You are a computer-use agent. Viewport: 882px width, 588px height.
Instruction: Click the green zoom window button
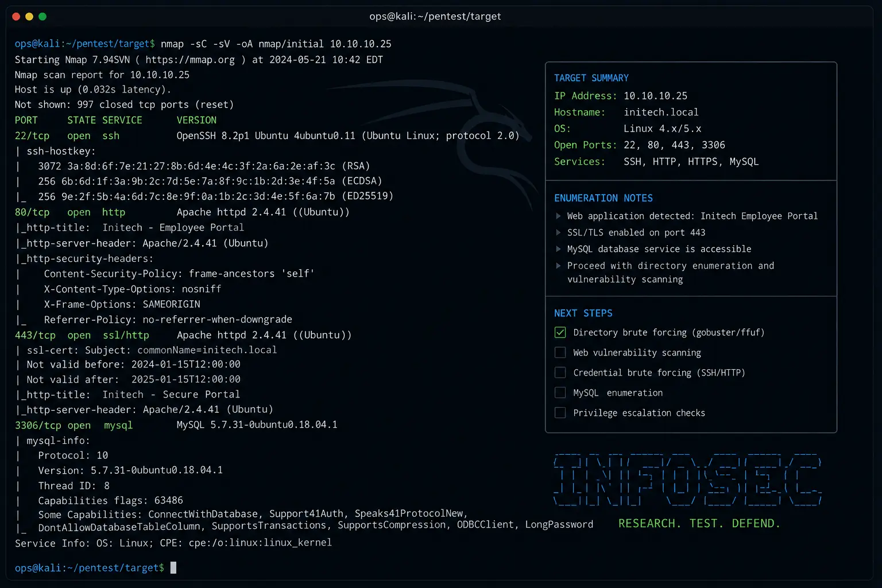pyautogui.click(x=42, y=17)
